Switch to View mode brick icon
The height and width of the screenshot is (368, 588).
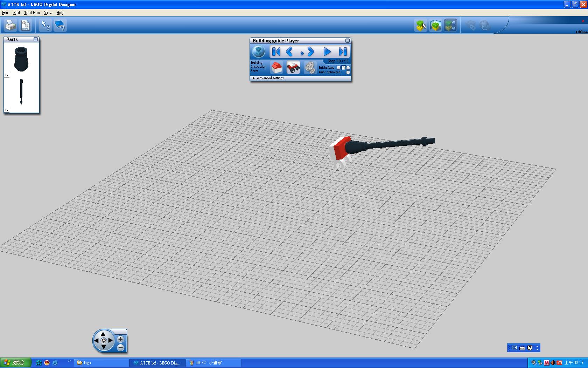click(x=435, y=25)
